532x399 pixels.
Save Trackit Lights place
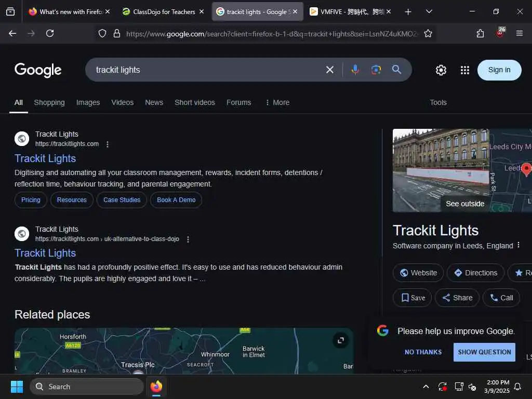(412, 298)
